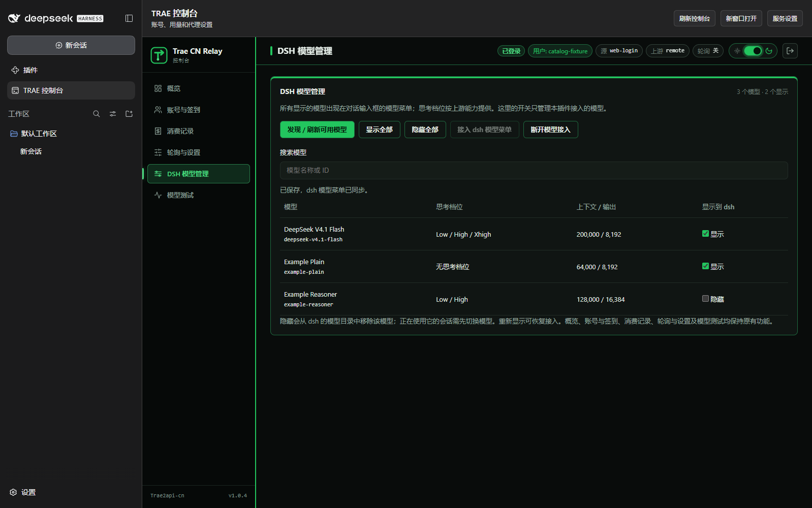Click 隐藏全部 hide all button

pyautogui.click(x=425, y=130)
